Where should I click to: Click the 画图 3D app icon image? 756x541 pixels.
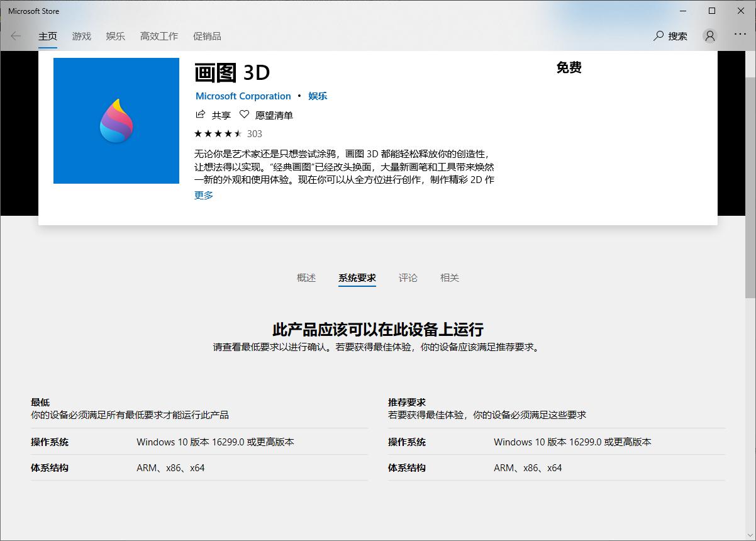point(116,121)
